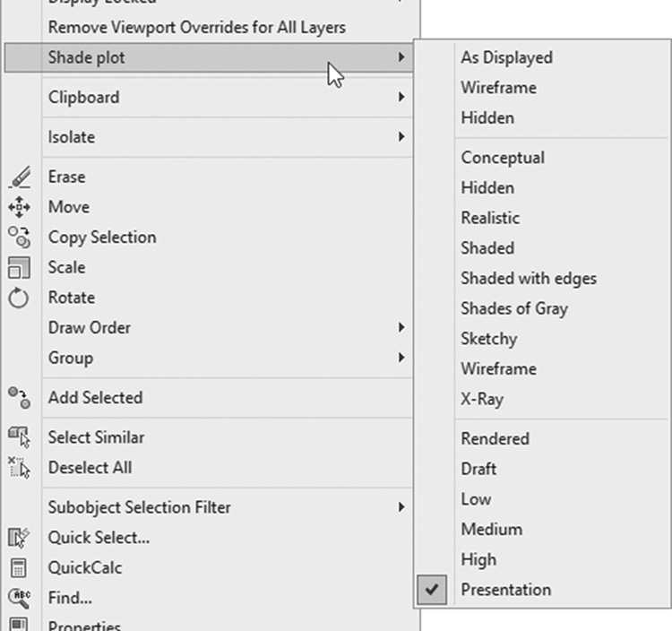Click the Quick Select icon

click(x=19, y=538)
